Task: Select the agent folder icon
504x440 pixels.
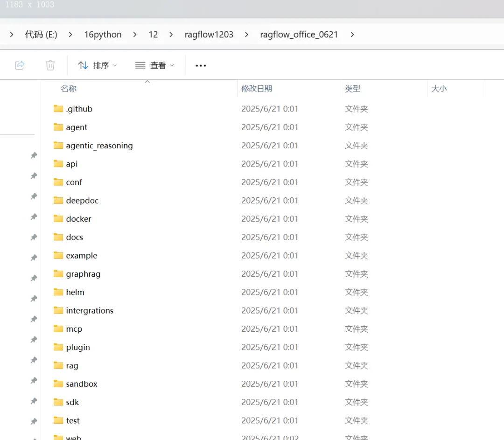Action: (58, 127)
